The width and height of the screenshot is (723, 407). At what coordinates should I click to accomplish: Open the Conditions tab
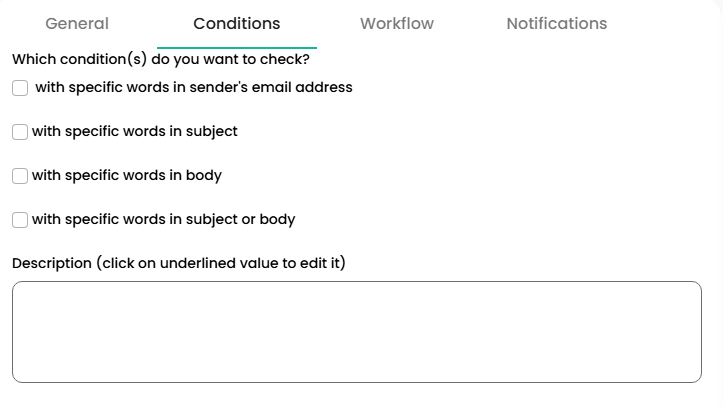coord(237,24)
